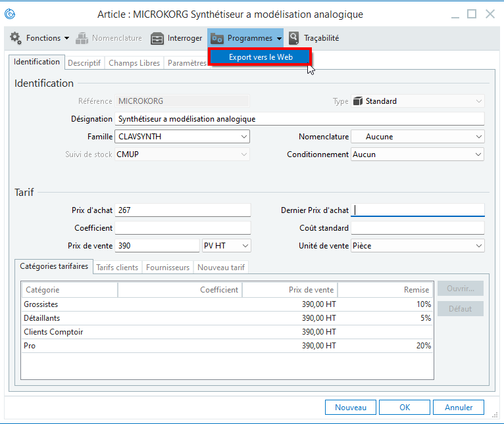
Task: Click the Prix de vente column header
Action: [x=290, y=290]
